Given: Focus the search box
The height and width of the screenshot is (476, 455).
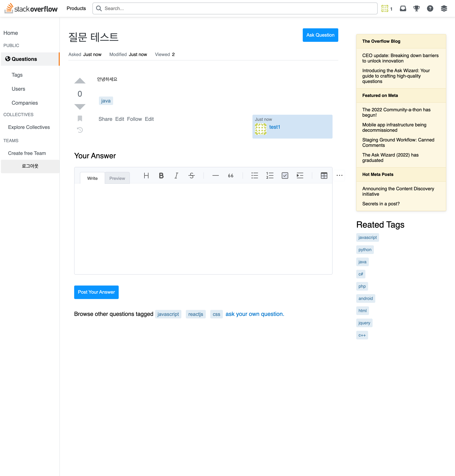Looking at the screenshot, I should pos(235,8).
